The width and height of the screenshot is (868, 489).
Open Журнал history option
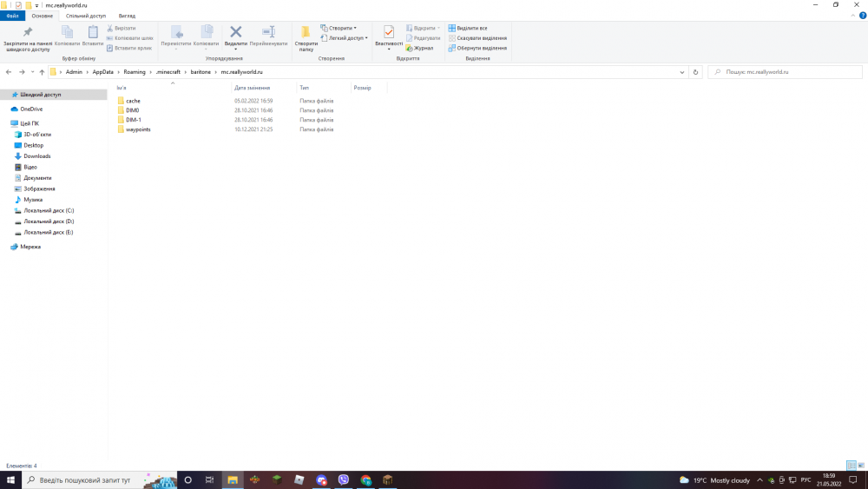tap(419, 48)
